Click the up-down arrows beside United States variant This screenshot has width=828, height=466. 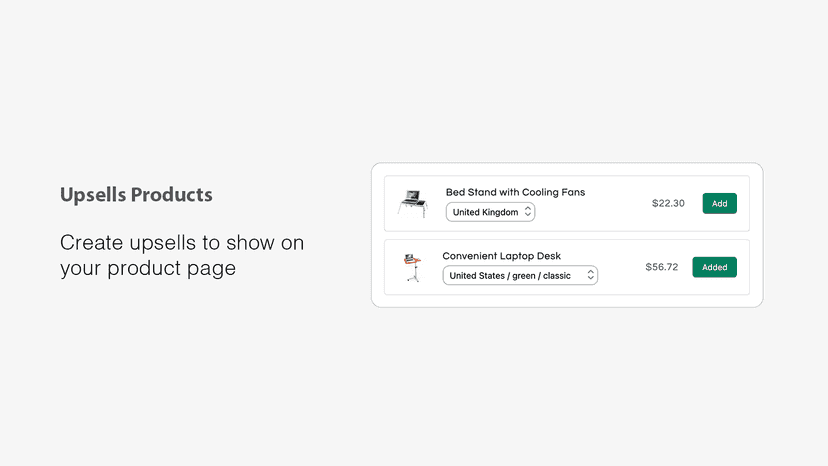point(590,275)
